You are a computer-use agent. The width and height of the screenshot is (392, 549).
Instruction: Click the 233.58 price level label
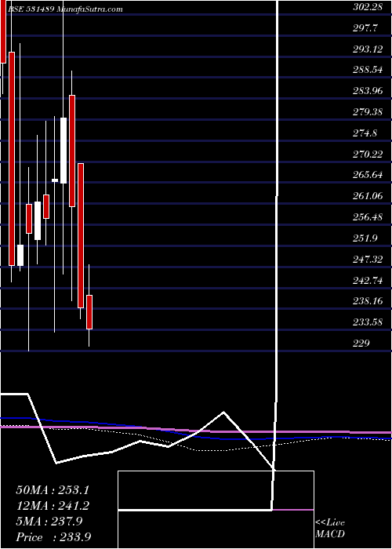pyautogui.click(x=367, y=322)
